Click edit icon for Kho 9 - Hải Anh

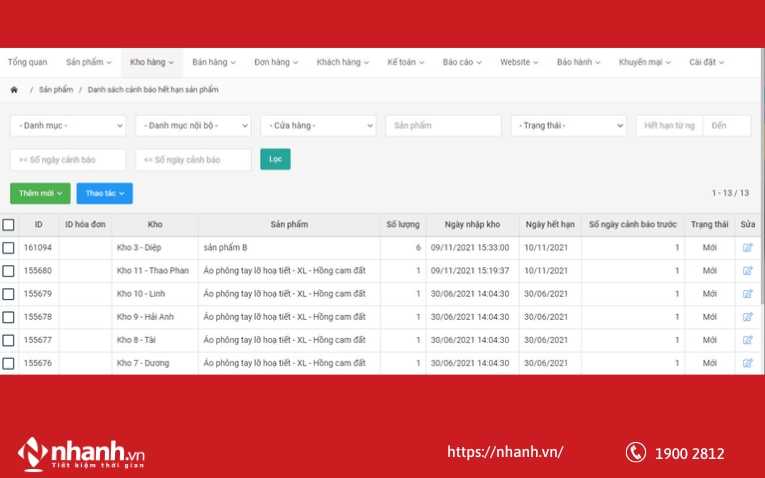coord(747,317)
